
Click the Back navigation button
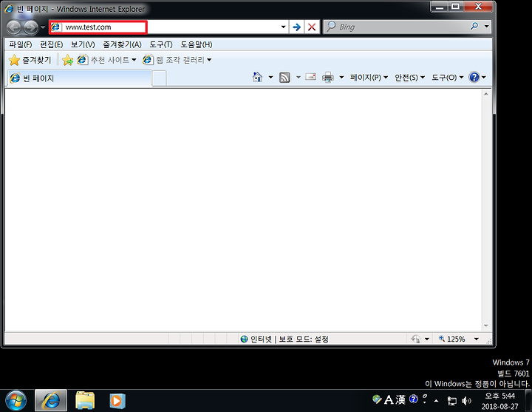14,27
